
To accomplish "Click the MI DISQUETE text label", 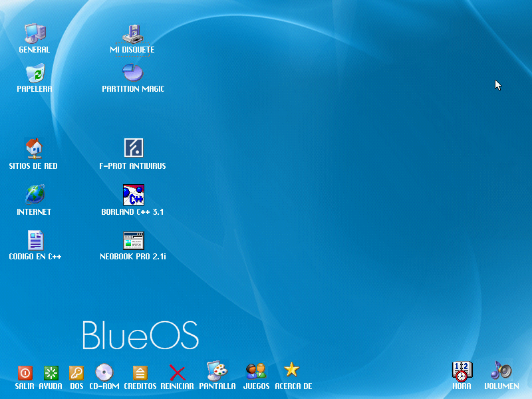I will tap(132, 49).
